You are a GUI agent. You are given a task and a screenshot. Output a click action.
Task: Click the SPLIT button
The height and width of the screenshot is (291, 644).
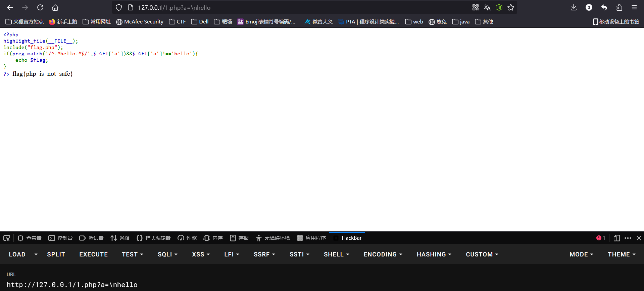(x=56, y=254)
